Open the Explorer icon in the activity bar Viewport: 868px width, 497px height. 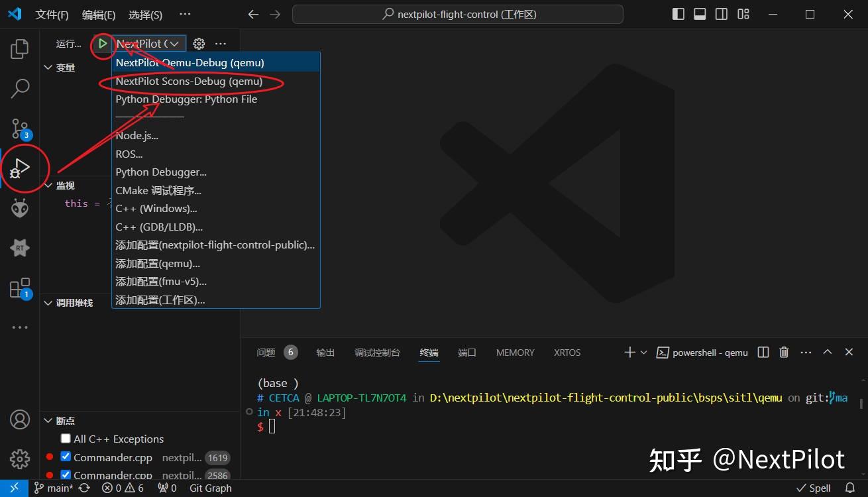[x=20, y=48]
